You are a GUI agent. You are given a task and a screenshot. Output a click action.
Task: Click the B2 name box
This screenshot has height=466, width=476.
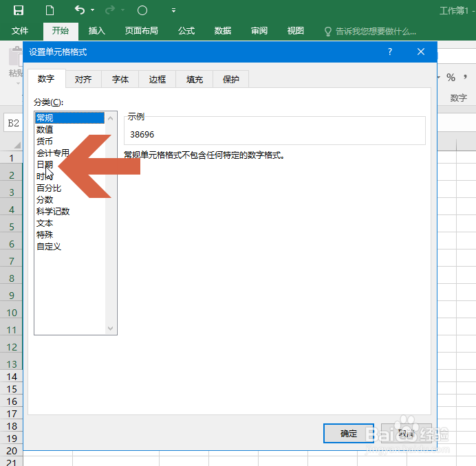click(13, 123)
